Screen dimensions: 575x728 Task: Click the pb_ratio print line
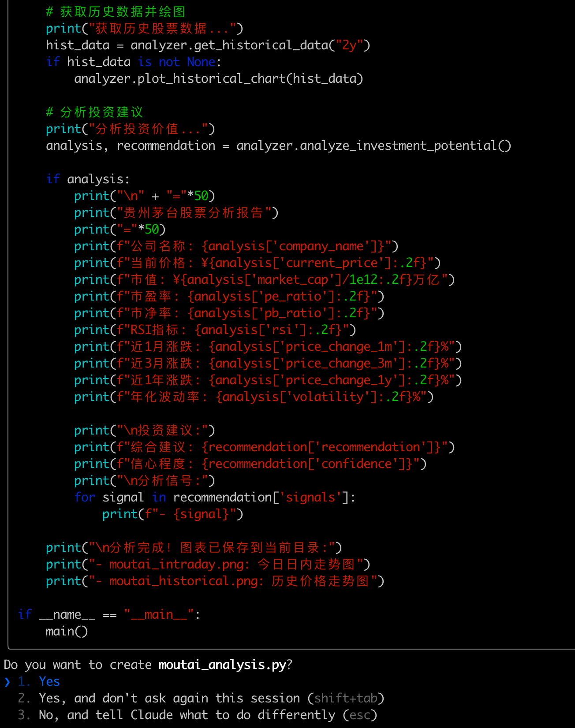(x=229, y=313)
